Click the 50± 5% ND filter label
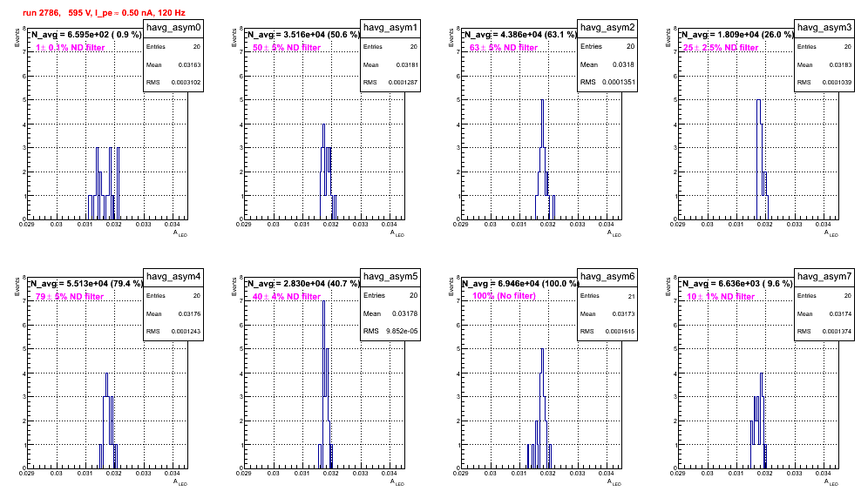868x498 pixels. (x=287, y=48)
